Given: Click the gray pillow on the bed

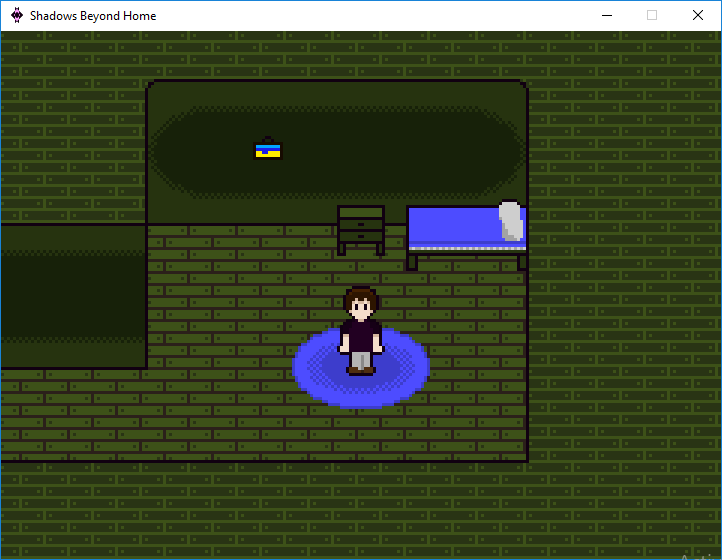Looking at the screenshot, I should pyautogui.click(x=511, y=221).
